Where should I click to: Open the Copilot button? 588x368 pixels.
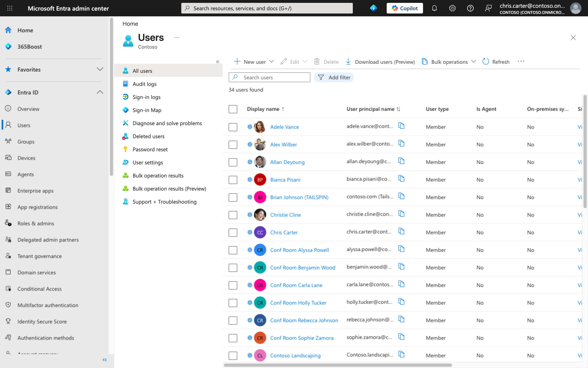point(404,8)
